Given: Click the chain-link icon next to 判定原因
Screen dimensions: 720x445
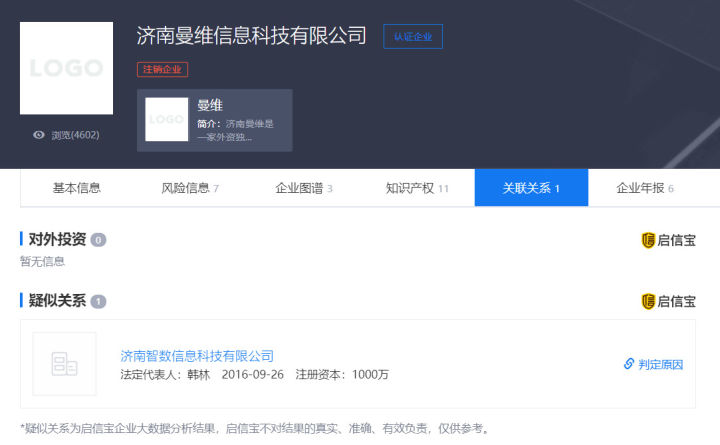Looking at the screenshot, I should [629, 364].
